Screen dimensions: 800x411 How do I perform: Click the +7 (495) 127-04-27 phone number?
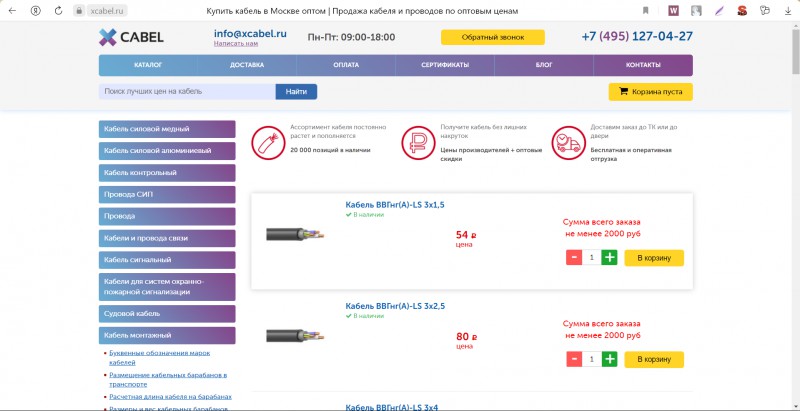pyautogui.click(x=637, y=36)
